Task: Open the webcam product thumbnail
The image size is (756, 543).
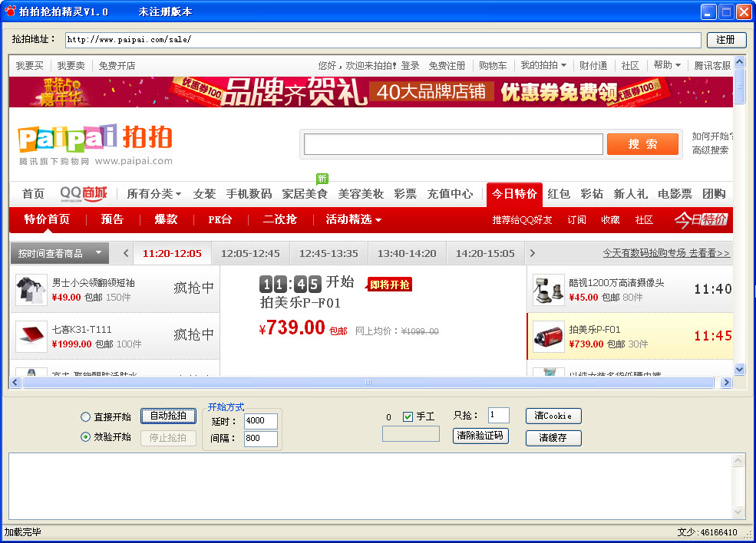Action: (x=549, y=290)
